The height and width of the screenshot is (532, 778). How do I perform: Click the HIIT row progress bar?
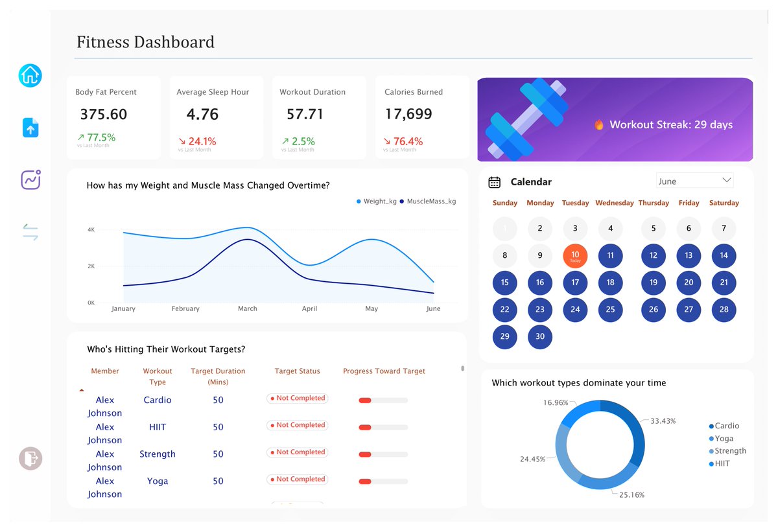click(383, 428)
